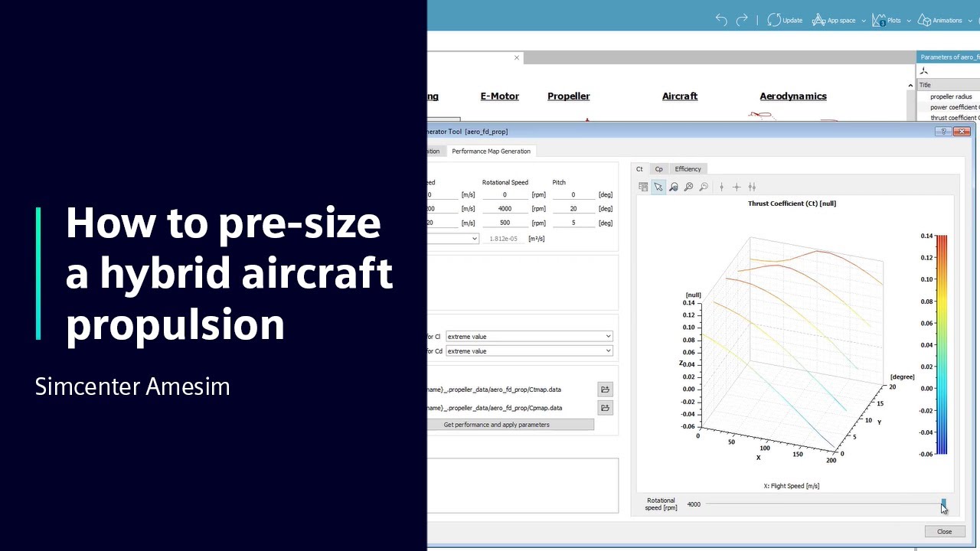Click the Ct color scale bar
This screenshot has height=551, width=980.
[942, 345]
